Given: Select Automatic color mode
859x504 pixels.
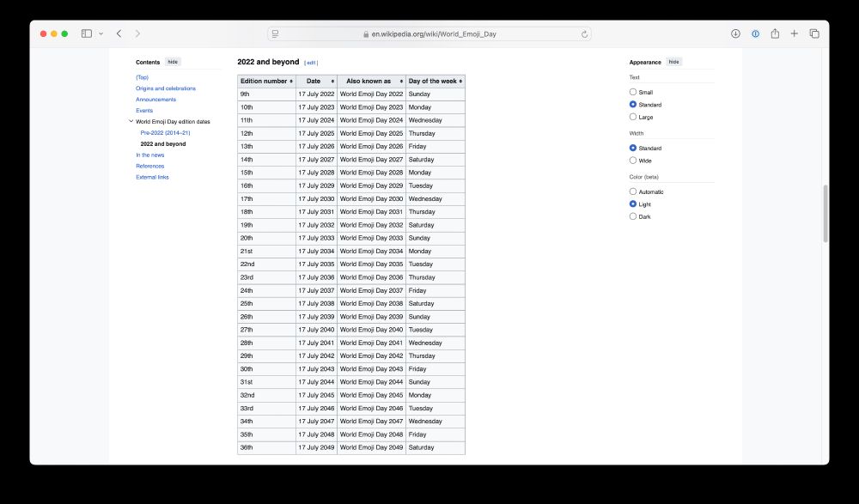Looking at the screenshot, I should click(x=633, y=191).
